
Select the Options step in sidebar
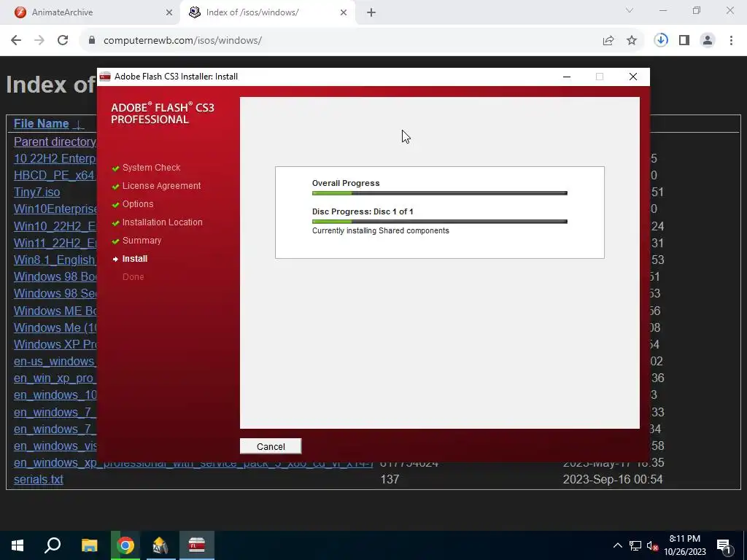(x=138, y=204)
